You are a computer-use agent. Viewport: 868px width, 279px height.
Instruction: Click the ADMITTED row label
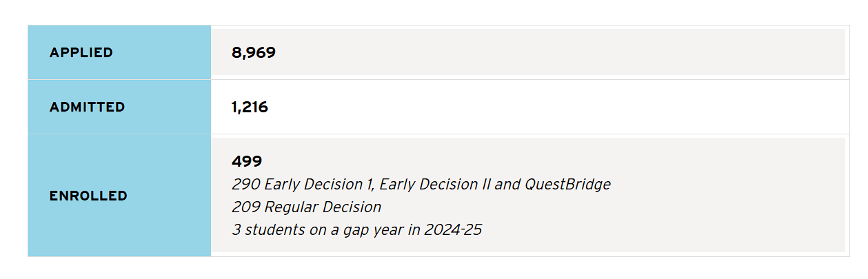pyautogui.click(x=87, y=107)
